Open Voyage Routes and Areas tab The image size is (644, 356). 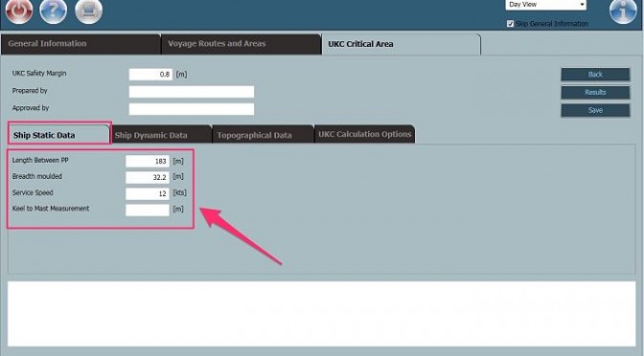click(x=241, y=44)
